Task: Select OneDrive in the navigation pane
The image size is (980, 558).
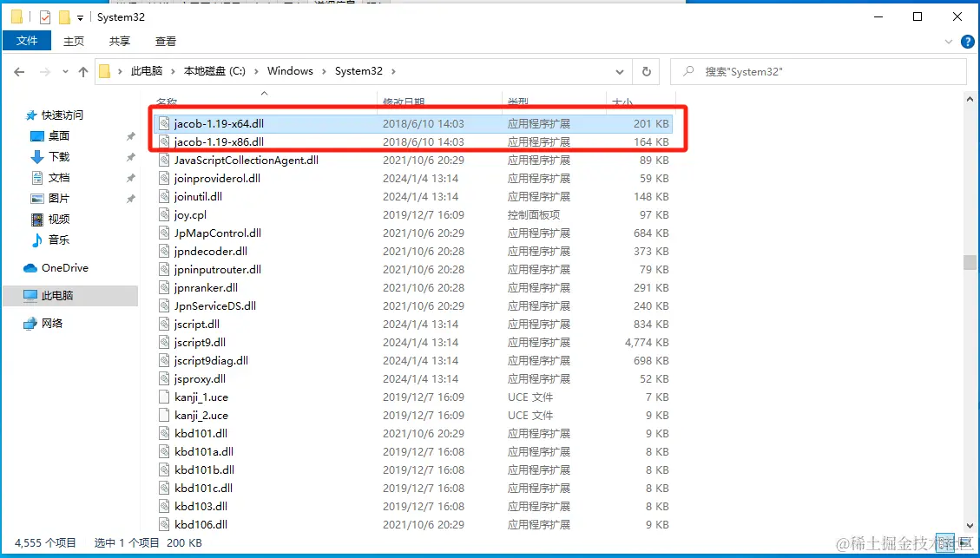Action: point(64,268)
